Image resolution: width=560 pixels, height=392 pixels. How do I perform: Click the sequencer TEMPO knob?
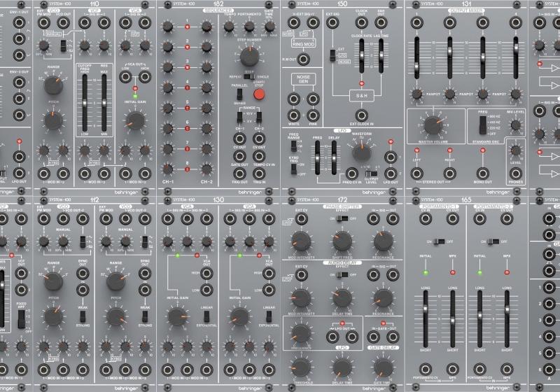pos(229,27)
